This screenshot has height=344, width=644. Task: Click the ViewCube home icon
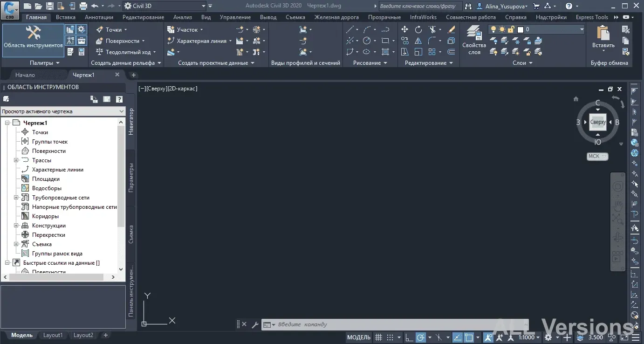click(x=576, y=99)
